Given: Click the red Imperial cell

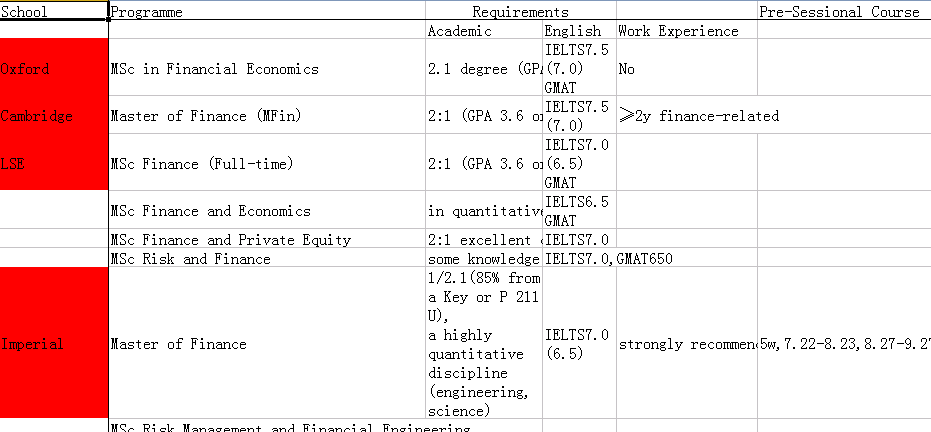Looking at the screenshot, I should click(53, 343).
